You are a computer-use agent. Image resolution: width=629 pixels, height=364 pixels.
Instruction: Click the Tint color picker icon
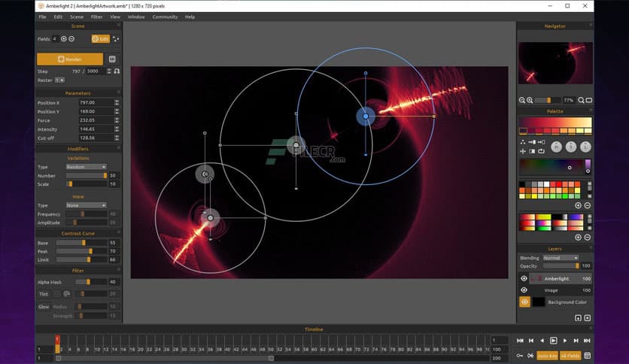67,294
